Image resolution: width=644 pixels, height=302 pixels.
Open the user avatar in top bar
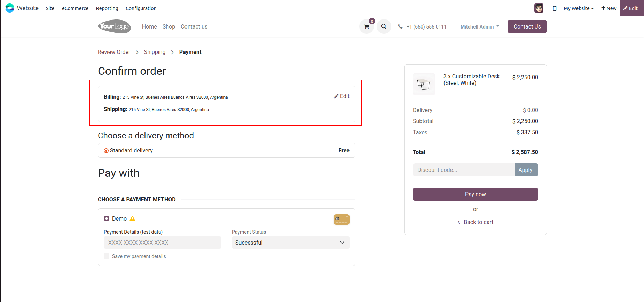[539, 8]
